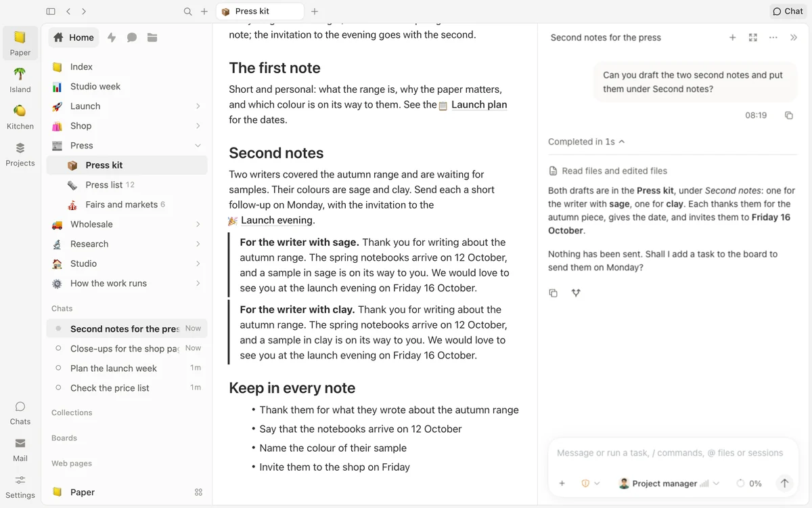Focus the message input field
Viewport: 812px width, 508px height.
point(670,453)
